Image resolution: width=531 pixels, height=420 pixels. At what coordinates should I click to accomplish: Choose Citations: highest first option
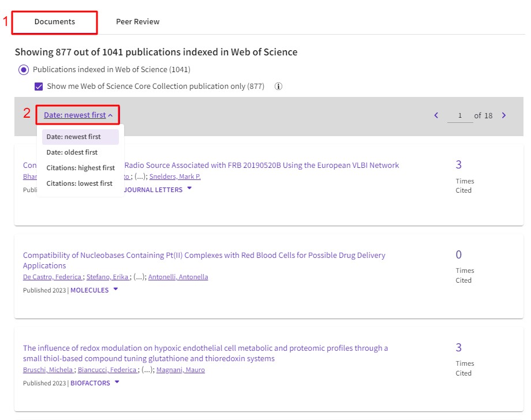80,168
